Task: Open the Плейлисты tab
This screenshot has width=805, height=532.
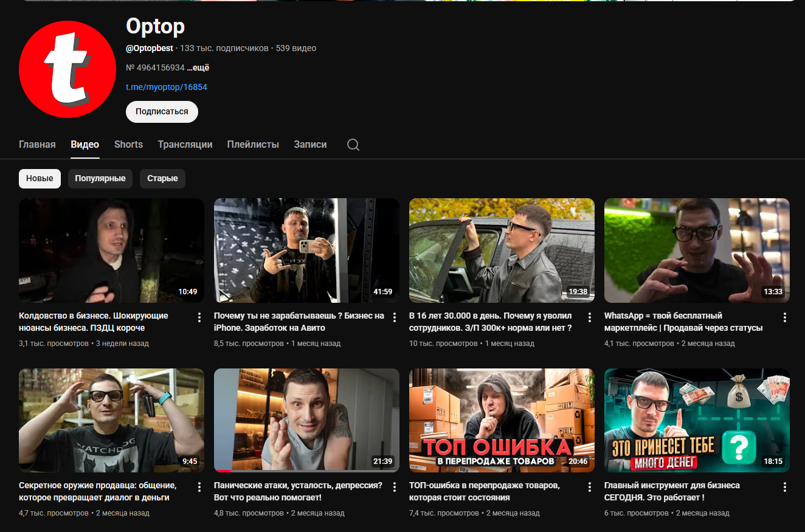Action: [253, 145]
